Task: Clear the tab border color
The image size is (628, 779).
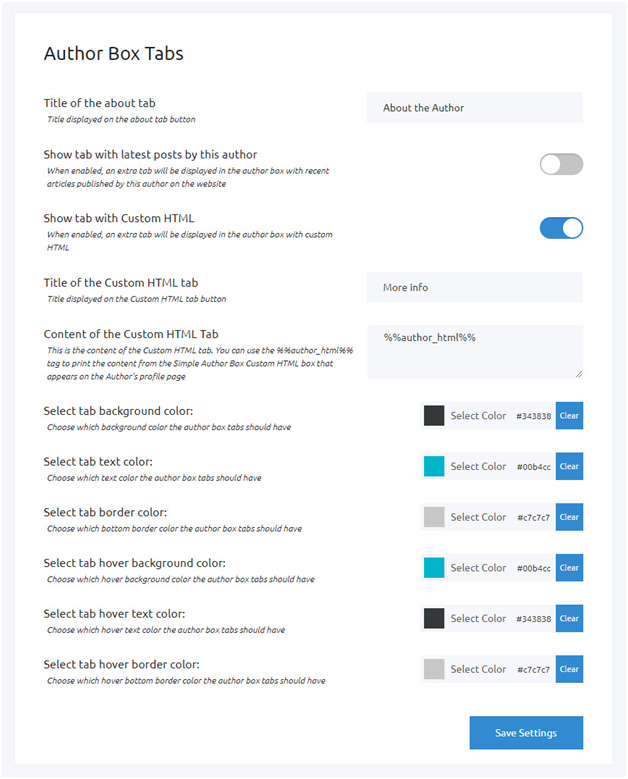Action: click(x=569, y=517)
